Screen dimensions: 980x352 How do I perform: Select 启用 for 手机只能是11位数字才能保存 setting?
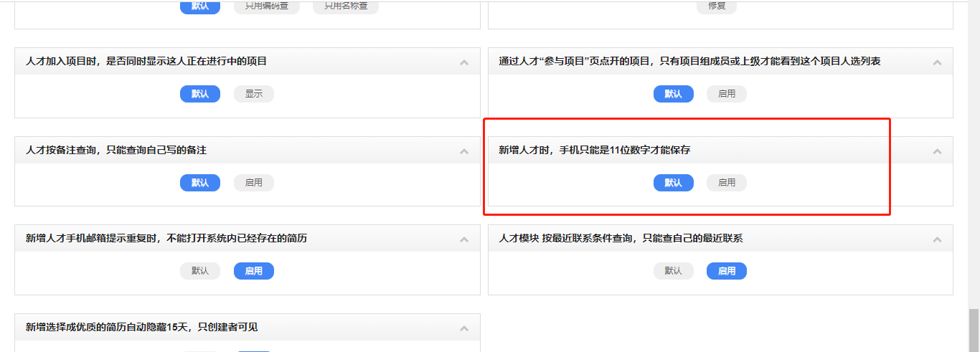[x=727, y=183]
